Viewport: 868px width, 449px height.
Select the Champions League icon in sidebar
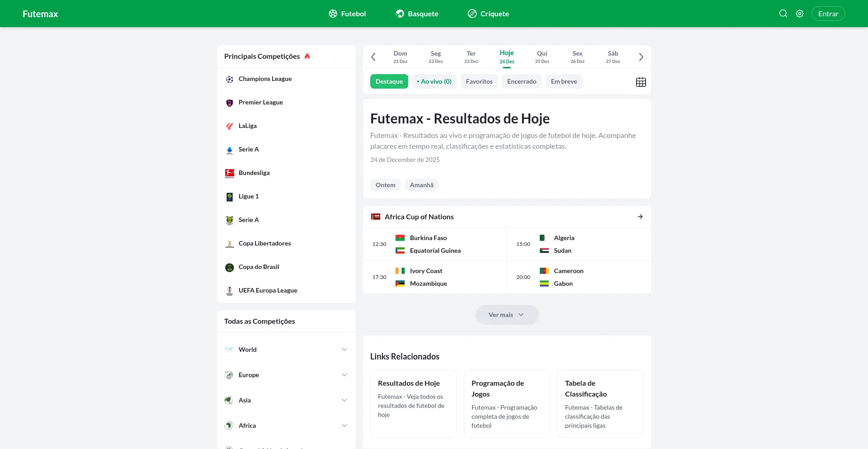(x=230, y=79)
